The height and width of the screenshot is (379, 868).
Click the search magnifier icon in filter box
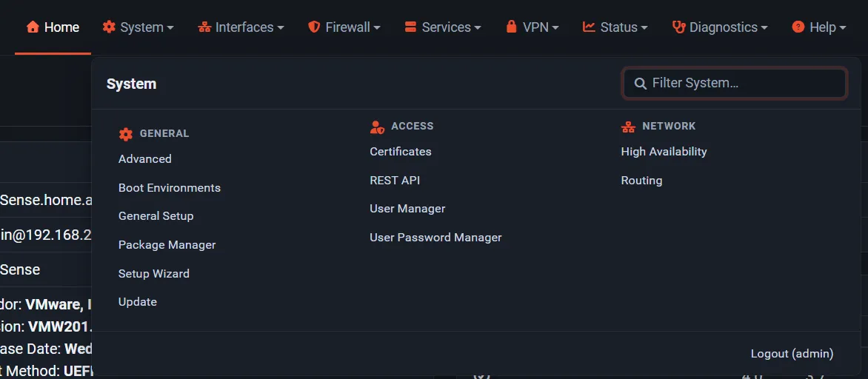pyautogui.click(x=641, y=84)
